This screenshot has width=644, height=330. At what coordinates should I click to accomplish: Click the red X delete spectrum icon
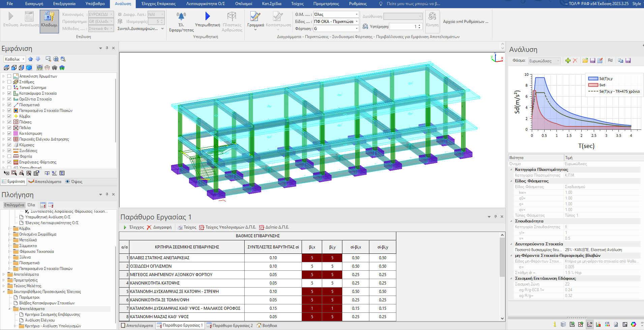tap(575, 61)
